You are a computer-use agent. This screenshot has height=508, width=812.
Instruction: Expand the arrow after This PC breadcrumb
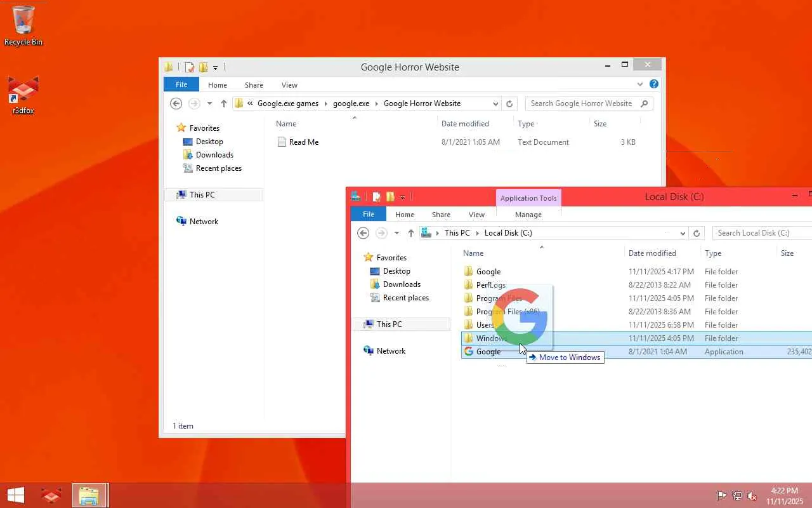(477, 233)
